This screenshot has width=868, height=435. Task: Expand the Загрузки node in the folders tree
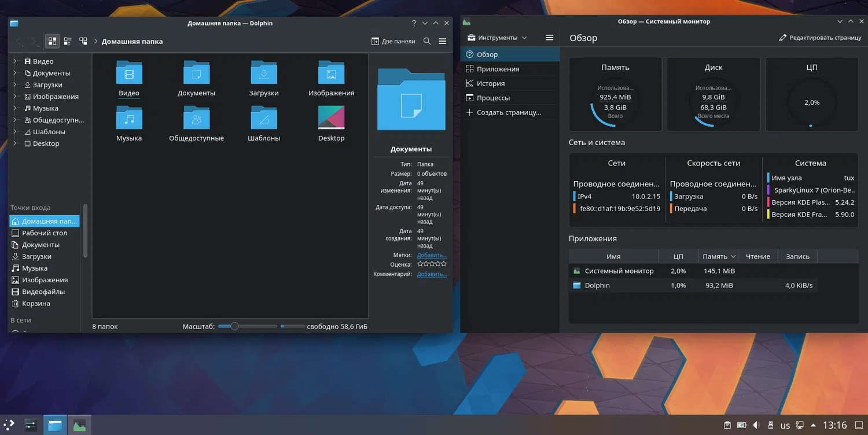coord(16,85)
